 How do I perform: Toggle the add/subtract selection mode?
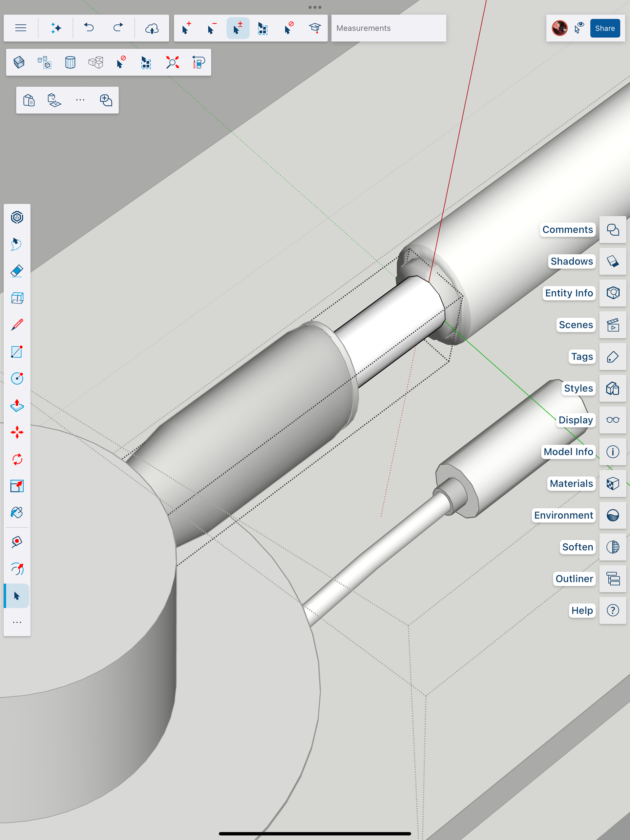(x=238, y=28)
